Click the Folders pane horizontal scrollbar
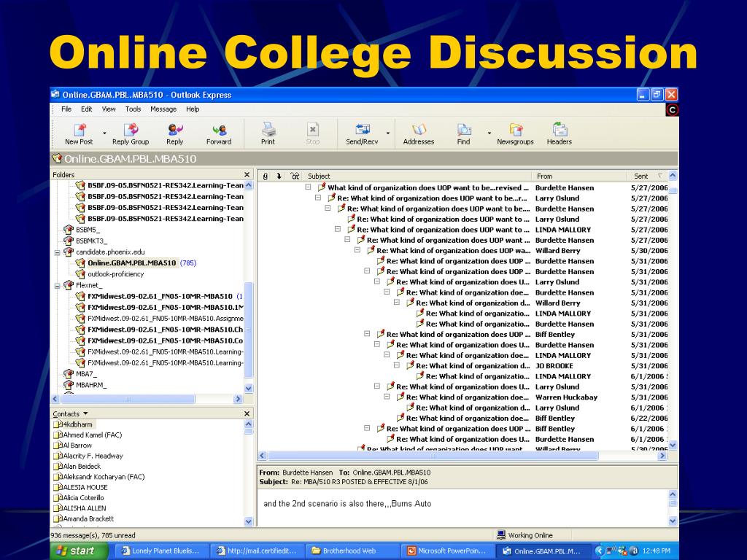 [x=127, y=399]
